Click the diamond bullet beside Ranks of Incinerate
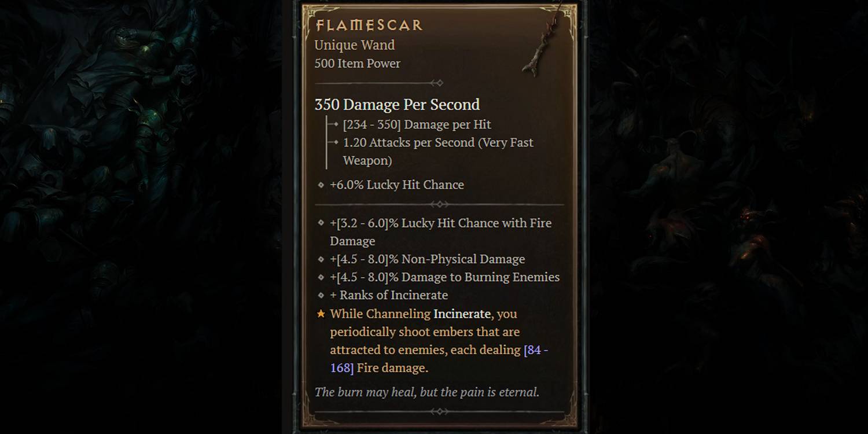The width and height of the screenshot is (868, 434). 321,295
